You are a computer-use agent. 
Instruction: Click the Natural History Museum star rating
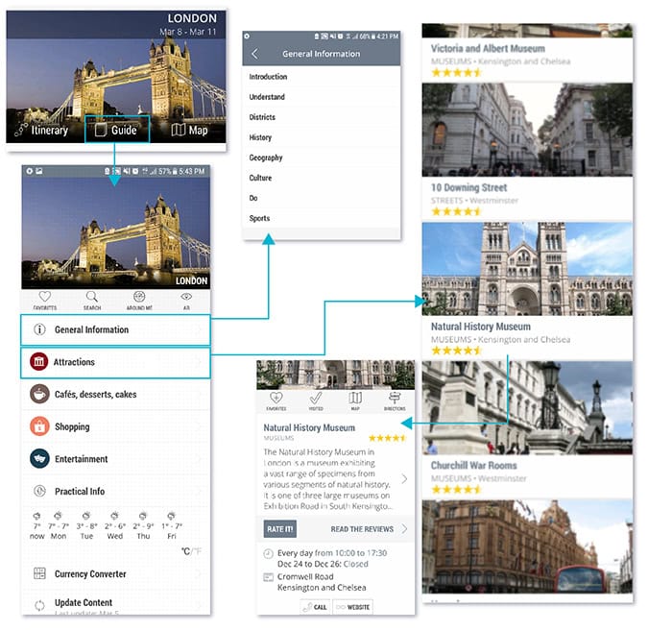(388, 438)
